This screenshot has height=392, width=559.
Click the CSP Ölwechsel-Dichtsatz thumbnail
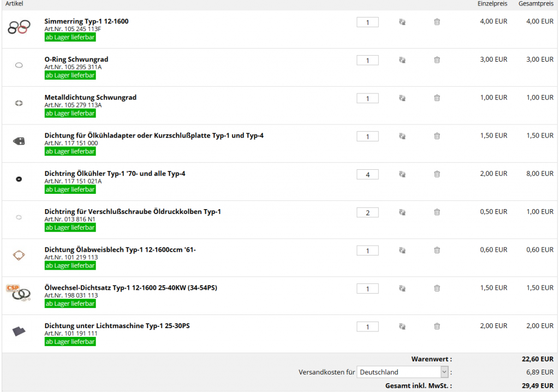19,293
